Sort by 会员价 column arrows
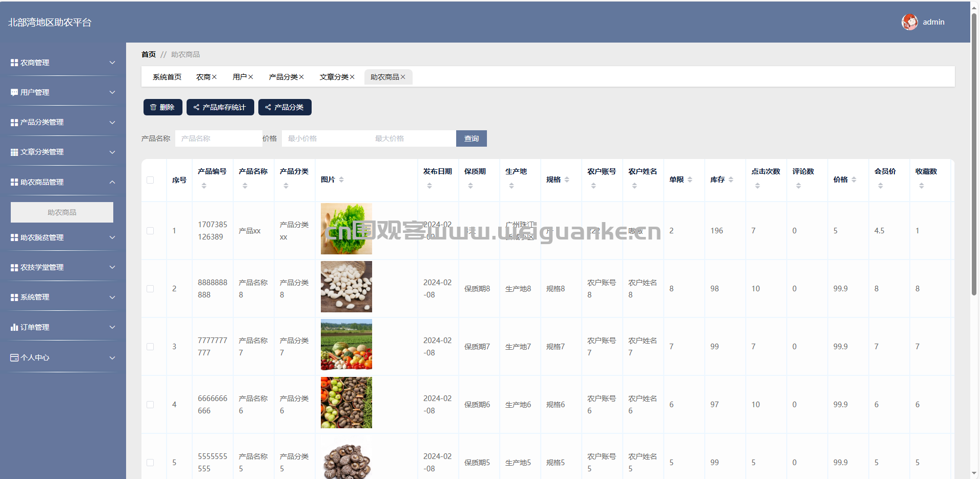This screenshot has width=980, height=479. click(881, 186)
